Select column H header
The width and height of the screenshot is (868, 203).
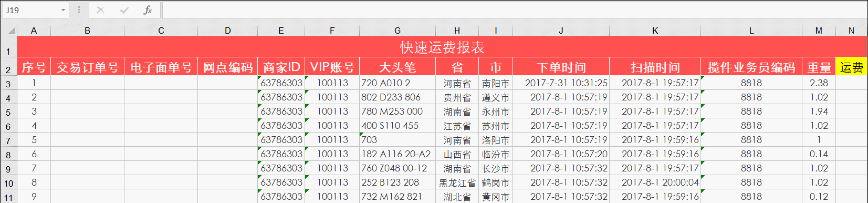(457, 31)
